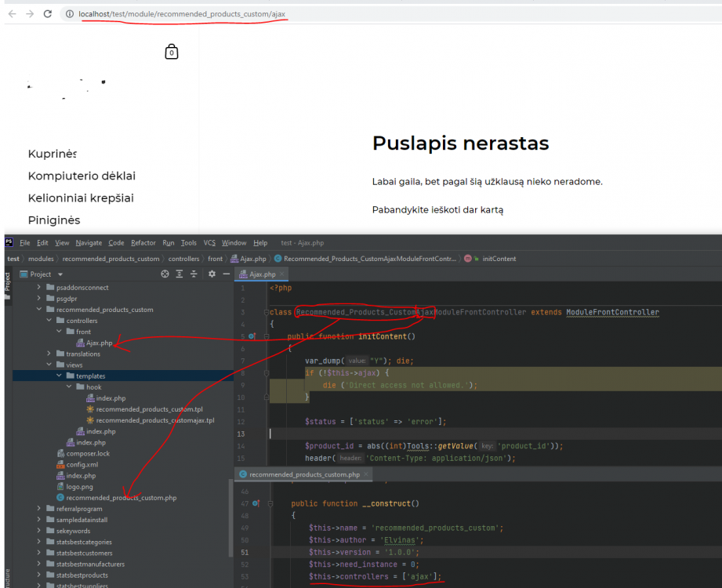Open the Kelioniniai krepšiai category link

point(81,198)
